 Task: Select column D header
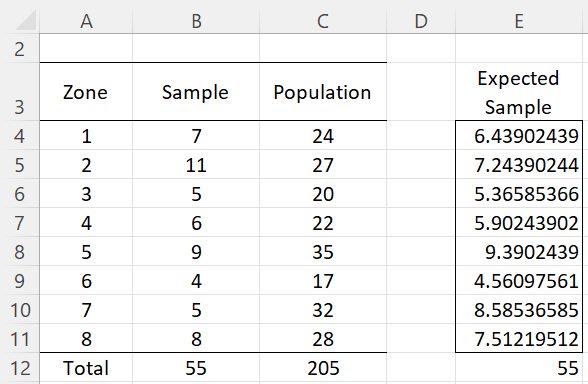[x=421, y=21]
